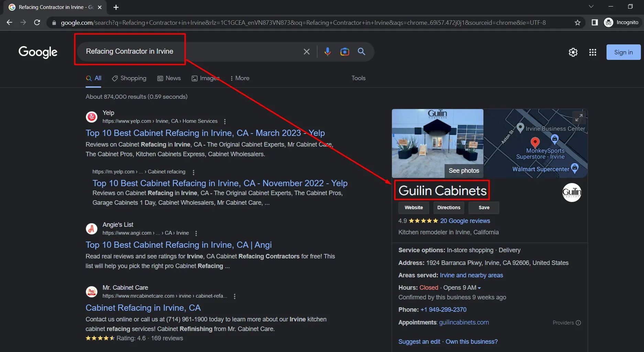Open options menu for Mr. Cabinet Care result
The width and height of the screenshot is (644, 352).
coord(234,296)
